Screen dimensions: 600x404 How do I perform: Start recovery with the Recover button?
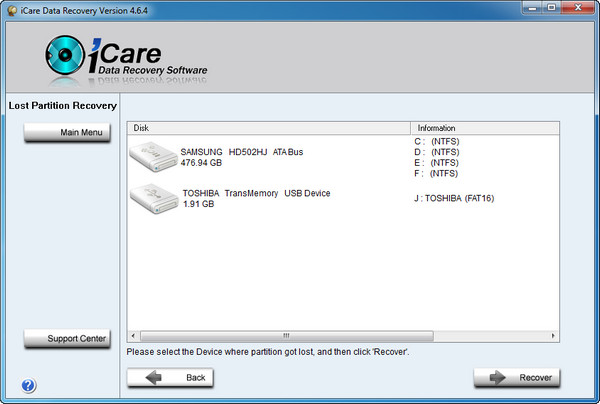point(517,377)
